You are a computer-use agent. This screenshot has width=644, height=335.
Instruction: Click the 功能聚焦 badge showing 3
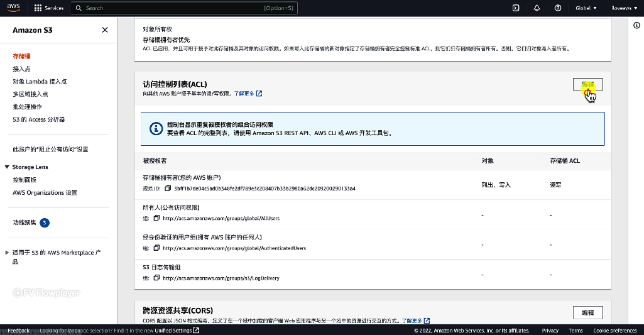[x=45, y=222]
